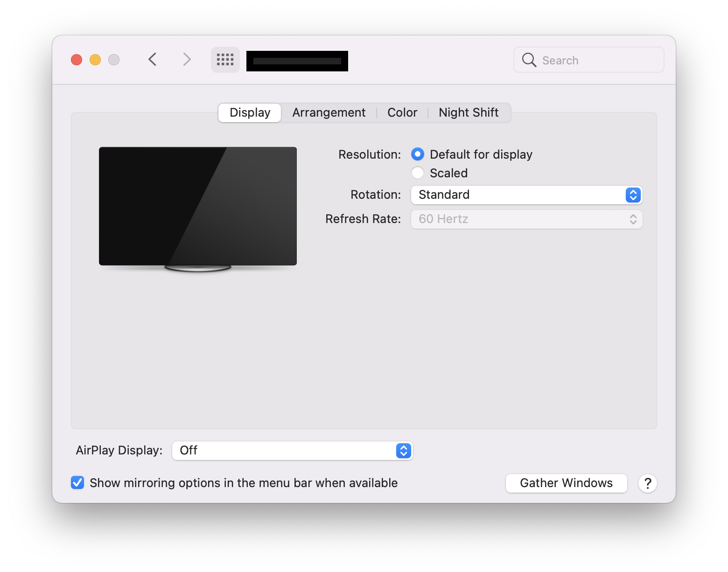Toggle Show mirroring options checkbox
Image resolution: width=728 pixels, height=572 pixels.
point(77,482)
